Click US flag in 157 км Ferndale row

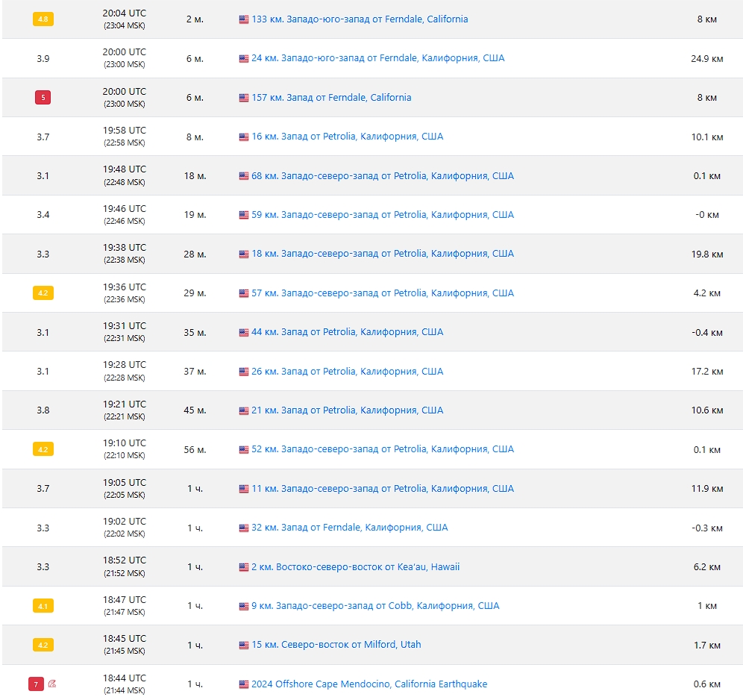[x=243, y=98]
